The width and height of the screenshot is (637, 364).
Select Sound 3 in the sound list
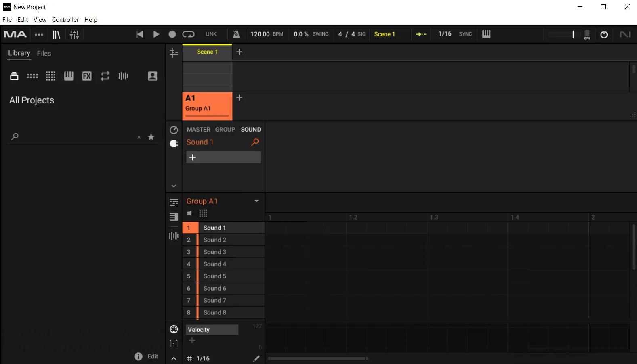point(223,252)
